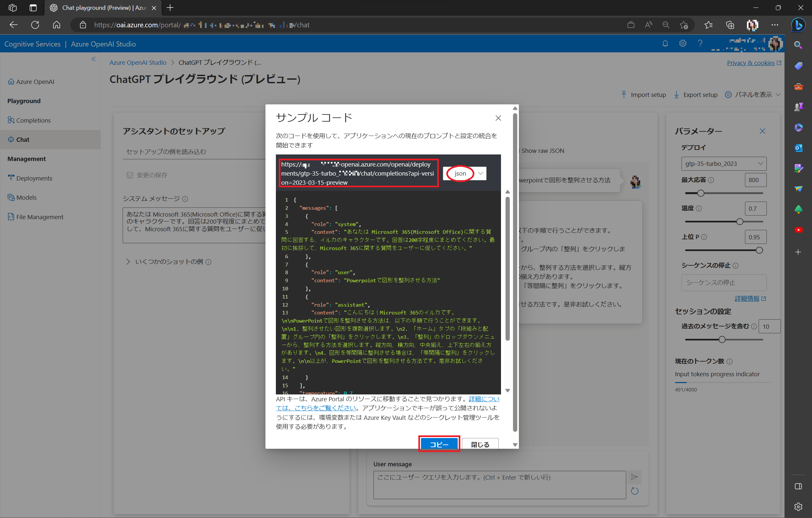This screenshot has height=518, width=812.
Task: Click the send message arrow icon
Action: tap(634, 477)
